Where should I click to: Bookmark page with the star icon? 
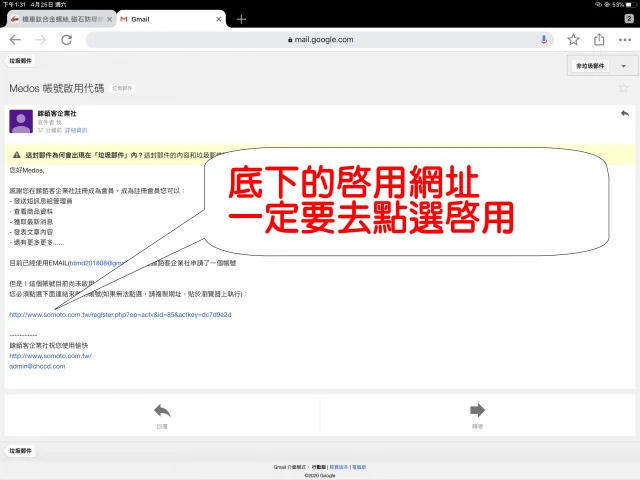[x=573, y=40]
